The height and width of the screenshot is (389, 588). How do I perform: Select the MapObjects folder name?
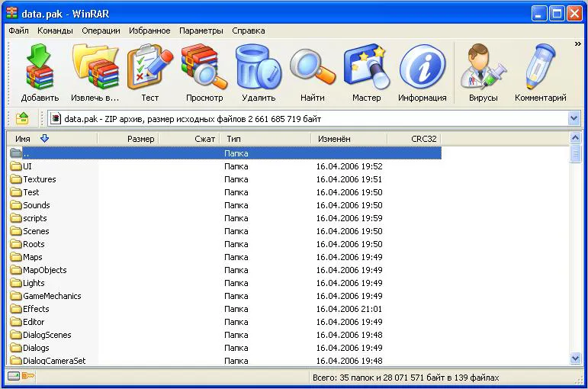click(x=45, y=270)
